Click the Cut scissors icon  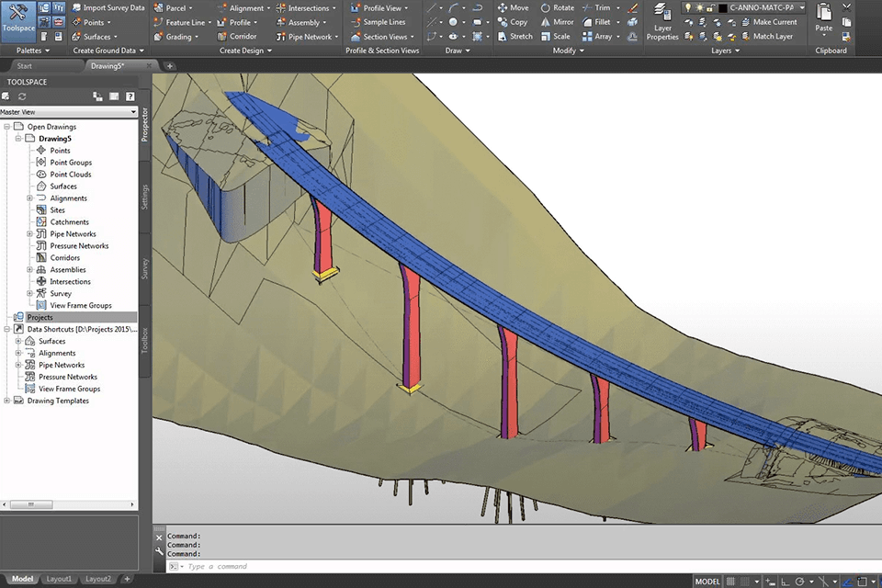tap(846, 8)
